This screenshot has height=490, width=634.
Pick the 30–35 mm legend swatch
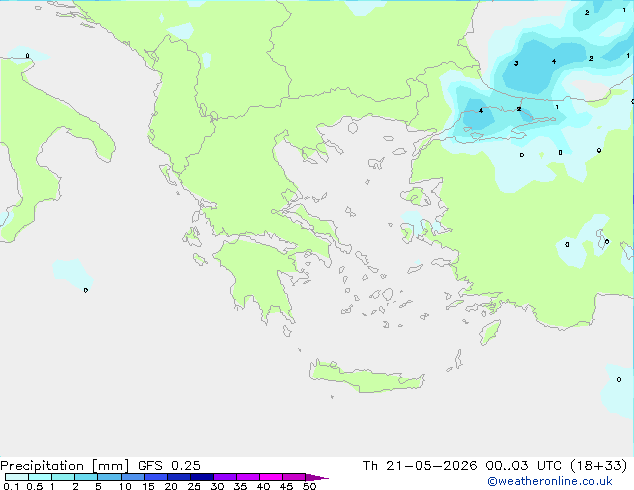pos(225,477)
